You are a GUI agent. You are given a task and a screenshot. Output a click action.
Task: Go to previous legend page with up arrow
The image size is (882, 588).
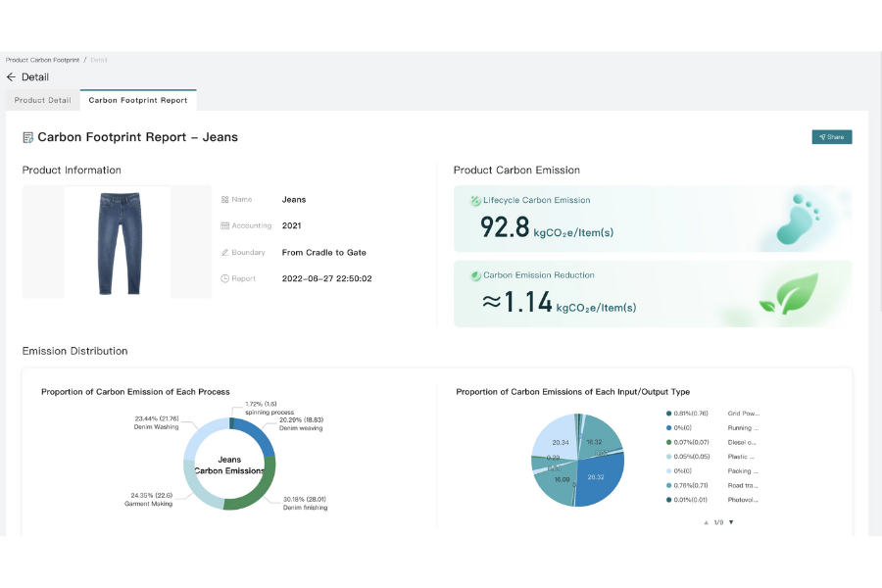[x=707, y=522]
